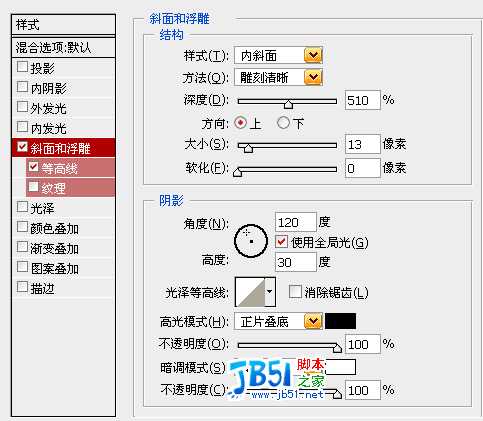483x421 pixels.
Task: Uncheck 使用全局光 global light
Action: (282, 242)
